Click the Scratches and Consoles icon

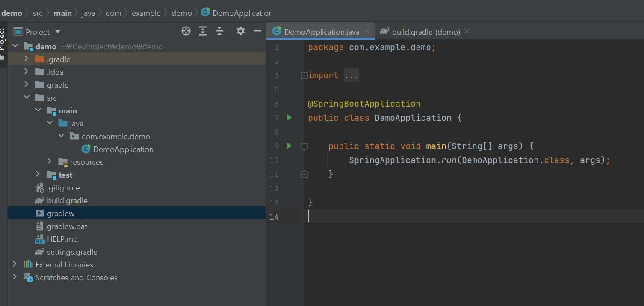pos(28,277)
